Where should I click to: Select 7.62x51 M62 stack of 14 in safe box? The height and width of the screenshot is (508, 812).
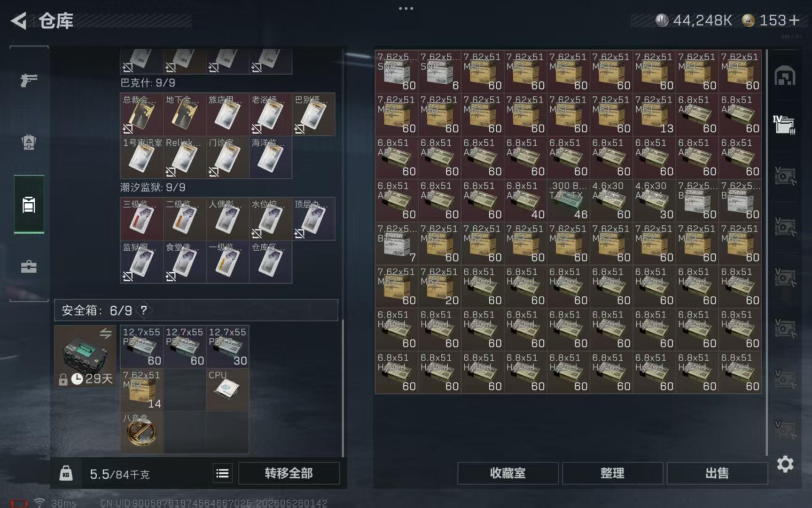click(x=141, y=389)
